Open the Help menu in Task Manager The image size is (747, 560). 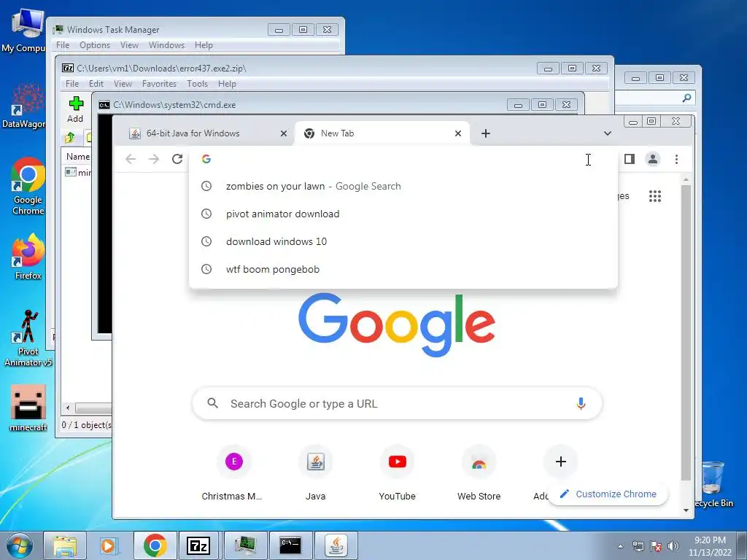(204, 45)
